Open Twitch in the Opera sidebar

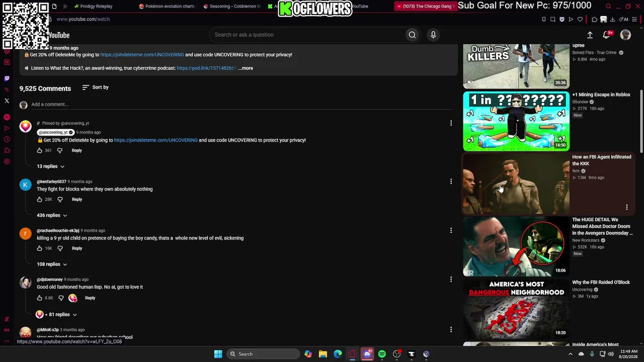[x=7, y=78]
